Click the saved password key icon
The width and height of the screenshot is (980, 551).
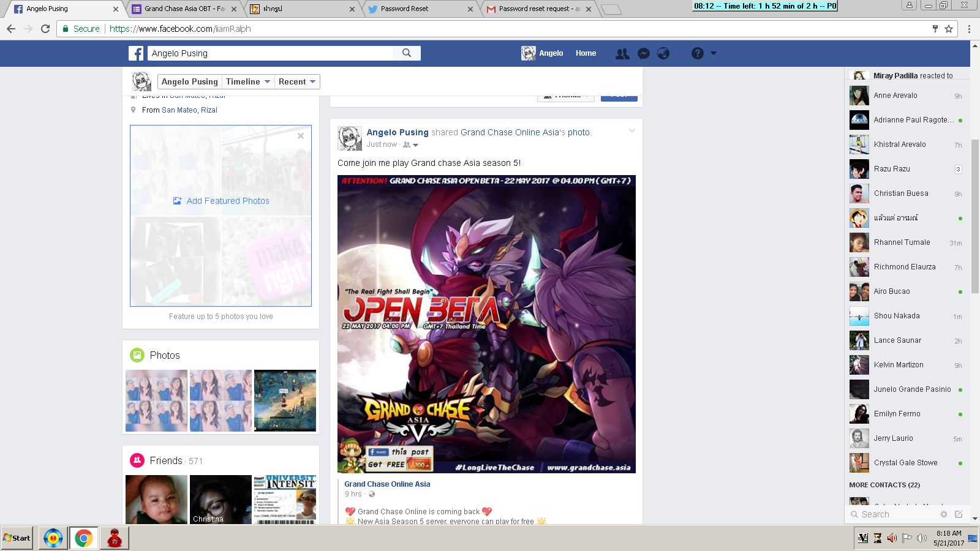click(x=935, y=29)
